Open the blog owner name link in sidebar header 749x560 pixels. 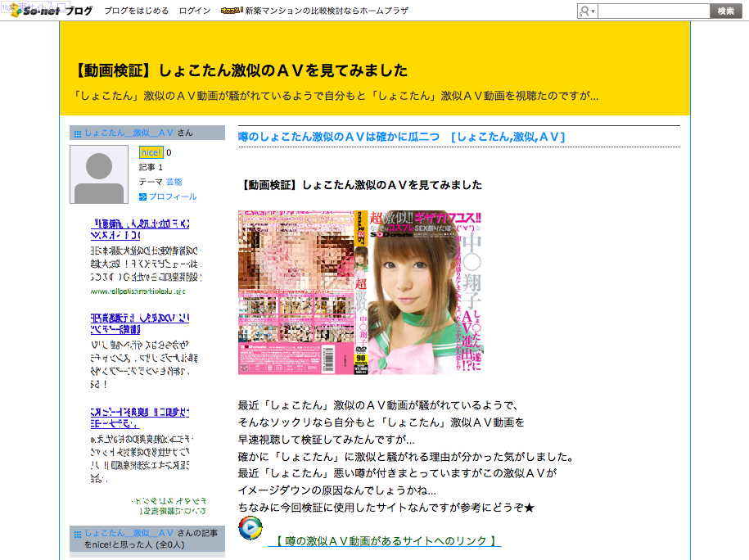coord(129,133)
